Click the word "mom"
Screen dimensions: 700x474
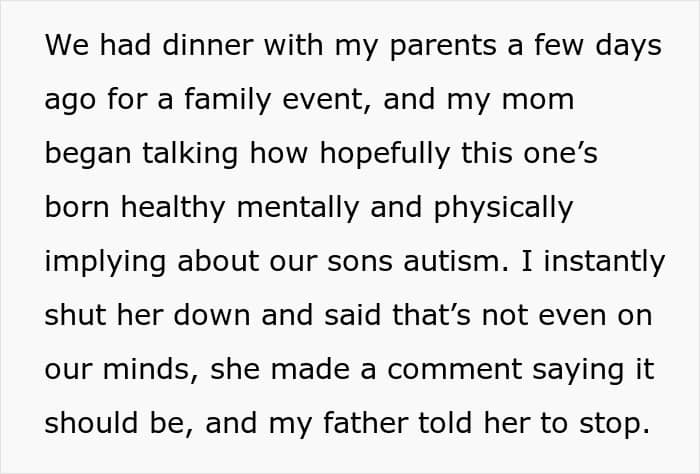tap(538, 102)
